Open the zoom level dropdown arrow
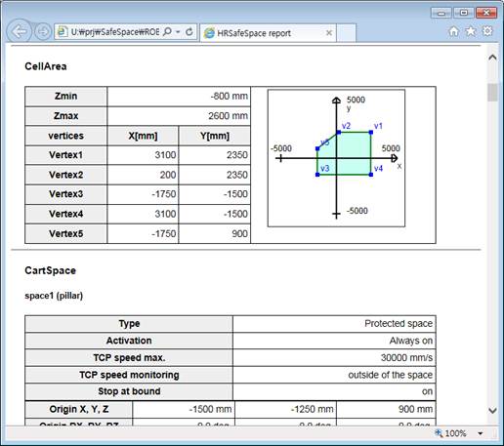The height and width of the screenshot is (446, 504). tap(481, 433)
